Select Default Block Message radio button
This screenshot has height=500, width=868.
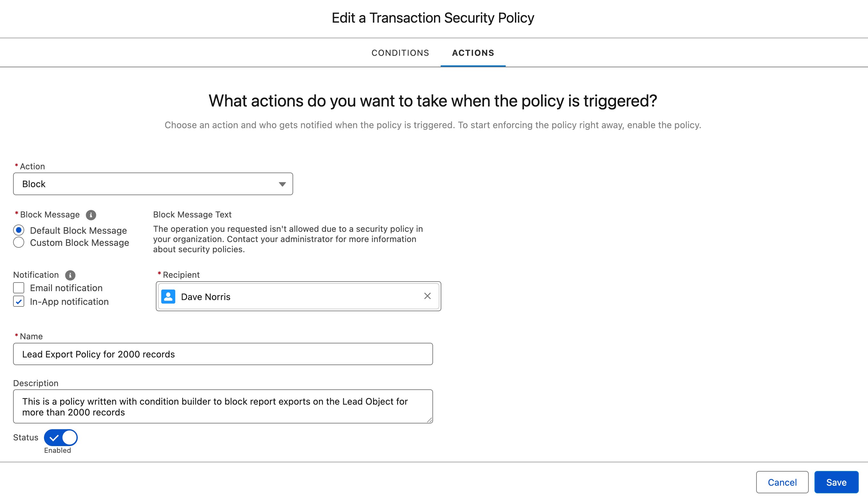[x=19, y=230]
